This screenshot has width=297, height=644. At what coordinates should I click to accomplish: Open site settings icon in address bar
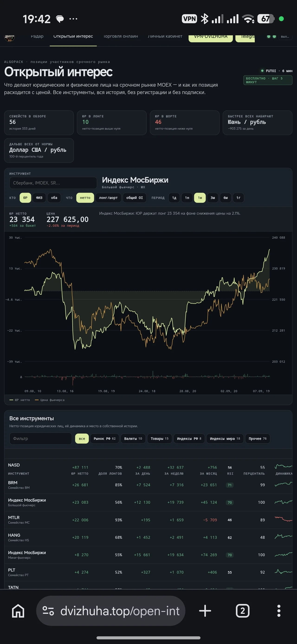point(48,611)
